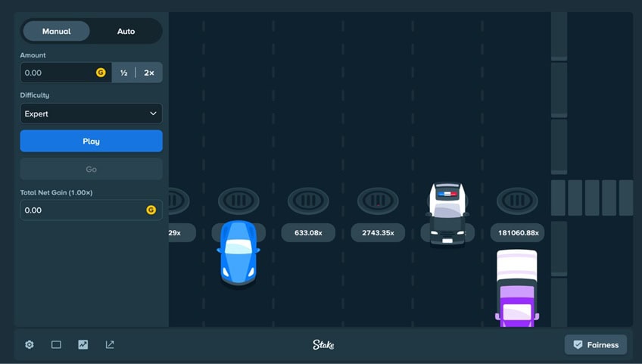Switch to Manual mode
The image size is (642, 364).
coord(57,31)
